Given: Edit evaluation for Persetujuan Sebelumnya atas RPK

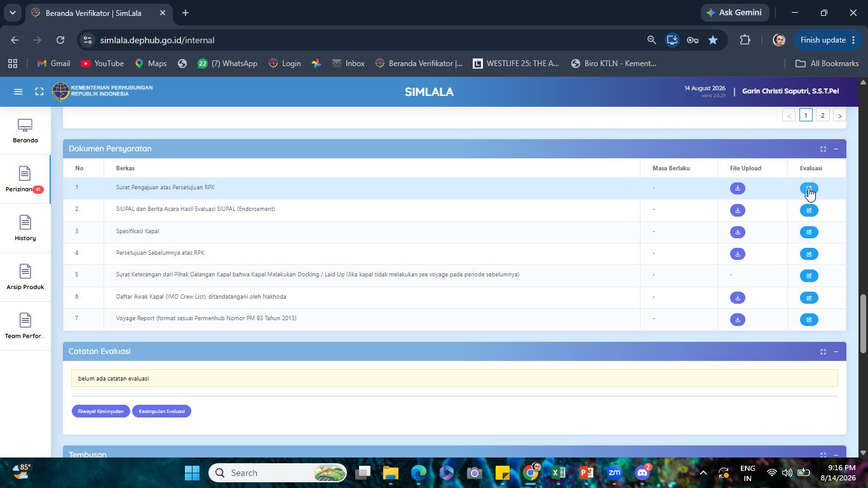Looking at the screenshot, I should click(x=809, y=254).
